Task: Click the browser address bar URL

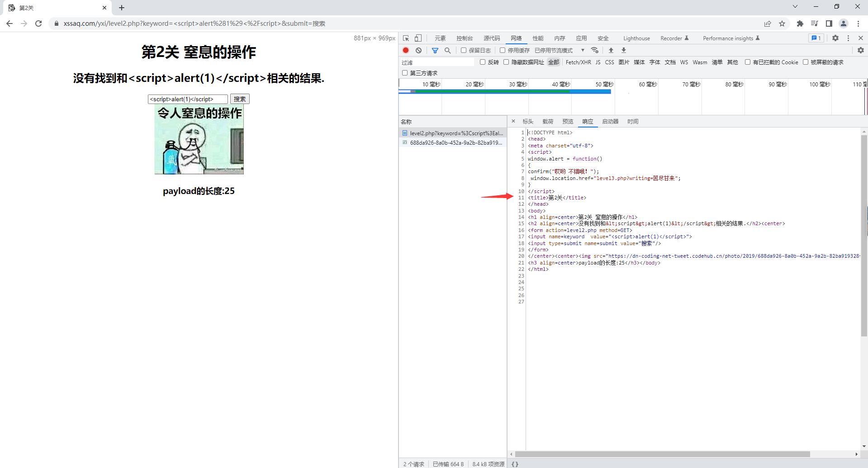Action: (194, 24)
